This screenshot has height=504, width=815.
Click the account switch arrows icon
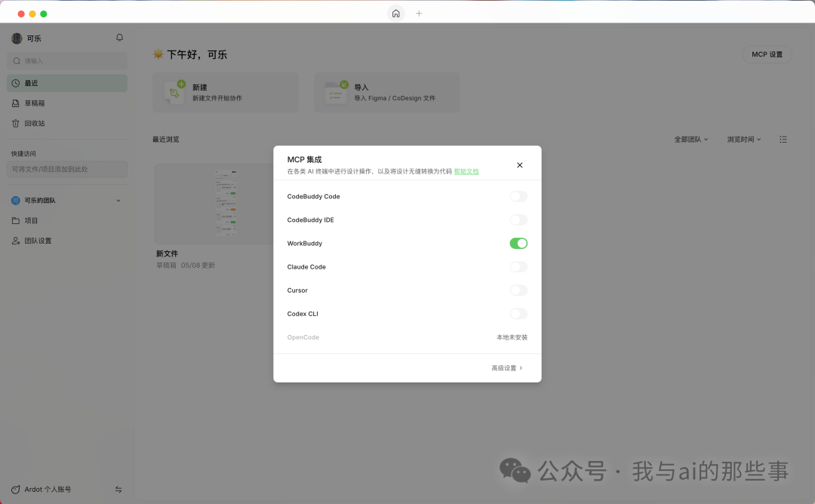(118, 490)
